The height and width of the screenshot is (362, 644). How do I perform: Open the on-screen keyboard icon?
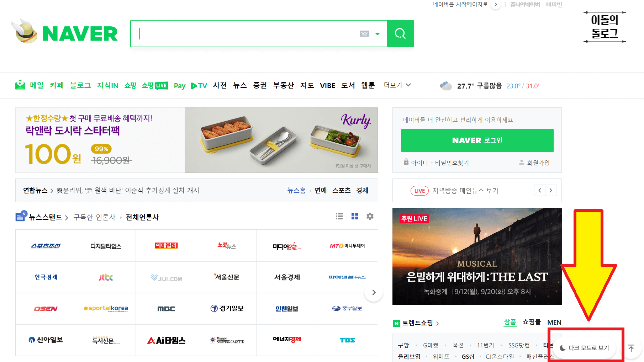pyautogui.click(x=364, y=34)
